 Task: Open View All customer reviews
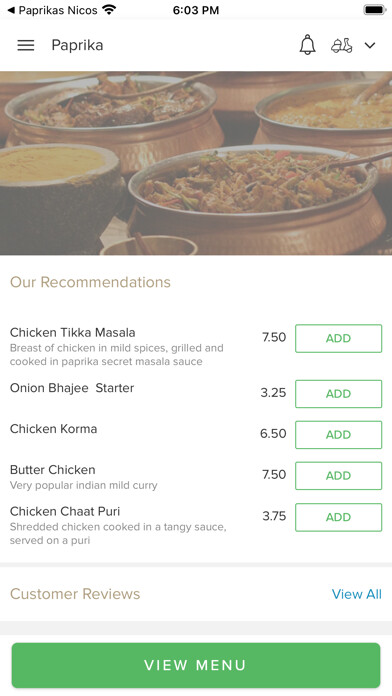click(356, 594)
